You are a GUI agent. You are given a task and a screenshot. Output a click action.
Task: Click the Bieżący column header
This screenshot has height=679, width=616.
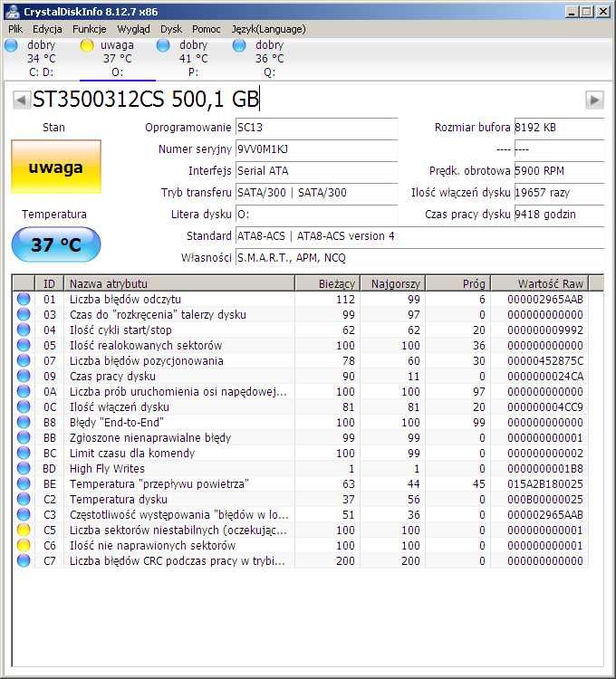(328, 283)
